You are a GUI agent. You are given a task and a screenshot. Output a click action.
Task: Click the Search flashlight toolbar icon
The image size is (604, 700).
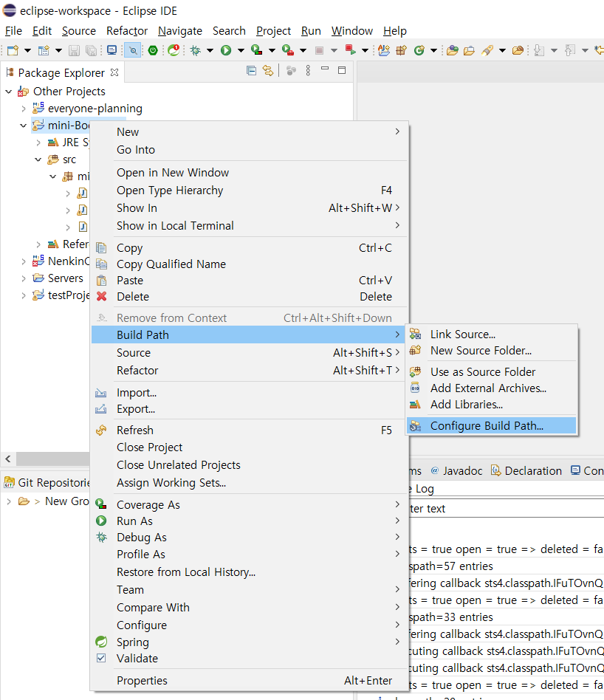(x=487, y=50)
